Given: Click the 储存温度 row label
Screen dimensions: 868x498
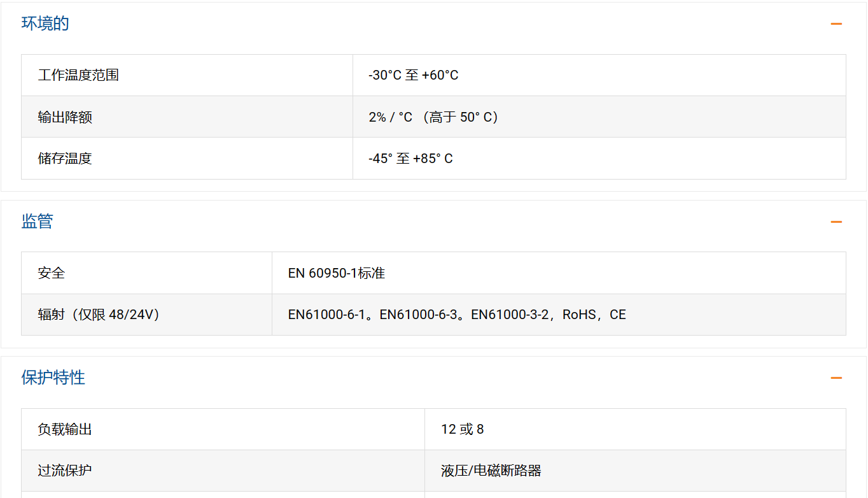Looking at the screenshot, I should tap(65, 159).
